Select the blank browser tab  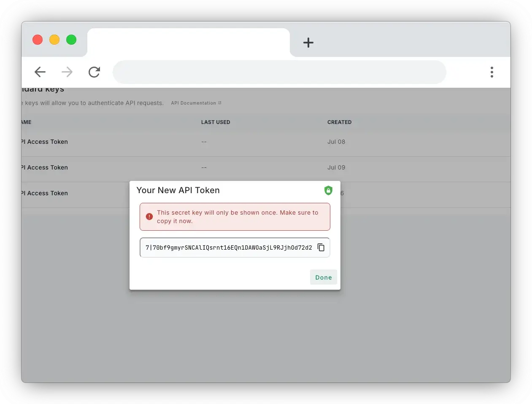(189, 43)
